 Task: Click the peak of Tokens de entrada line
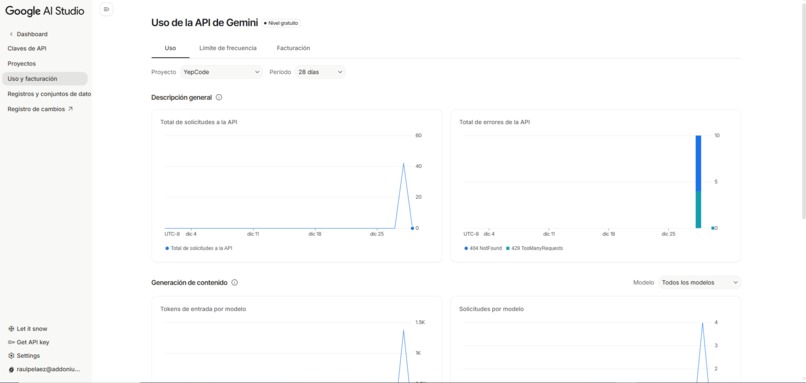point(404,331)
